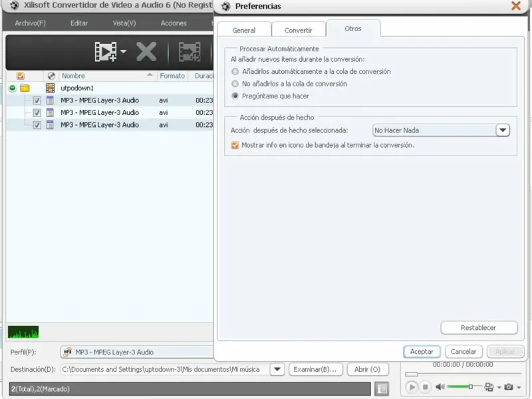Click the Remove X toolbar icon

(146, 52)
